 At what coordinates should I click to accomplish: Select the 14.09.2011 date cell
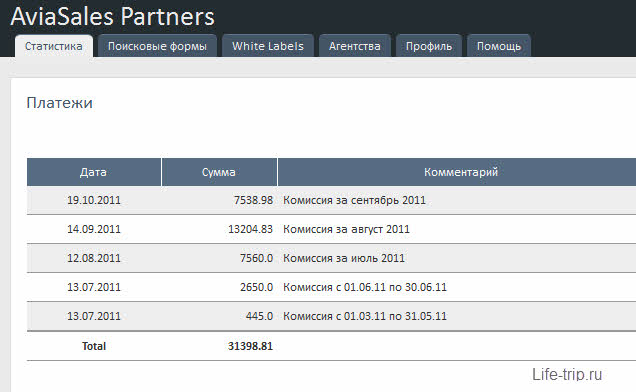click(94, 229)
